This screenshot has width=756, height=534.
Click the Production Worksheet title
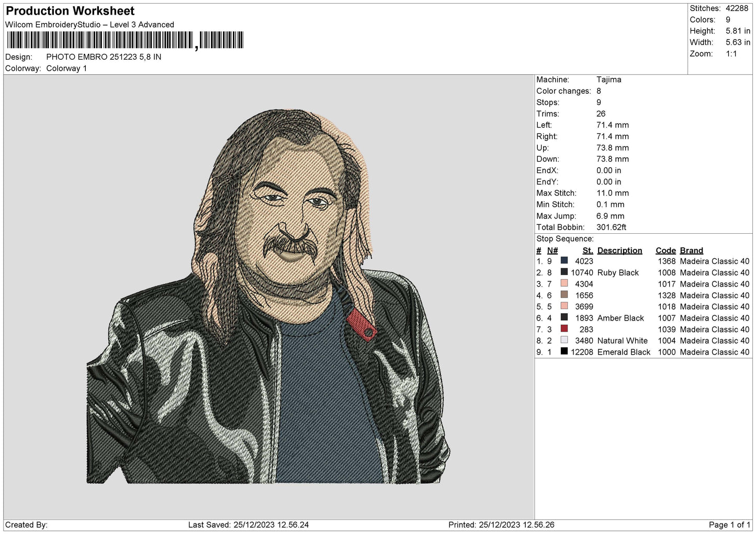pos(70,11)
